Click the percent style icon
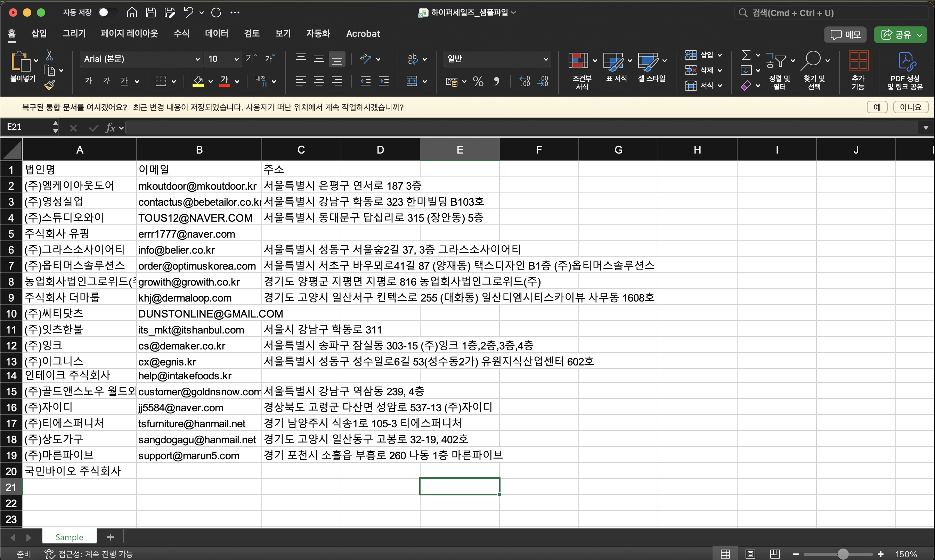 point(478,81)
